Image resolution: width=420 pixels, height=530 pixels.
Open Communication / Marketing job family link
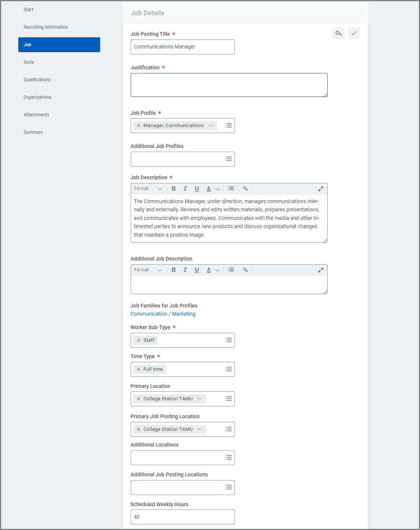coord(163,314)
